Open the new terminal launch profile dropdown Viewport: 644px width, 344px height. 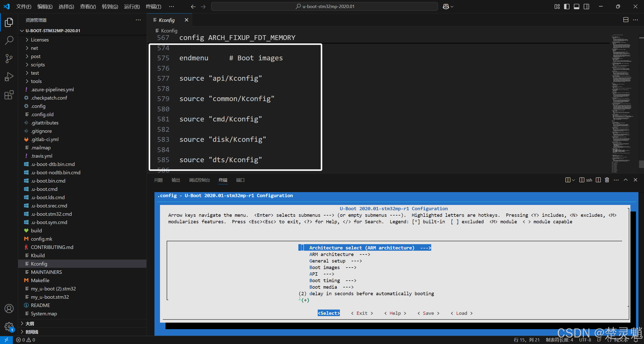(x=573, y=180)
